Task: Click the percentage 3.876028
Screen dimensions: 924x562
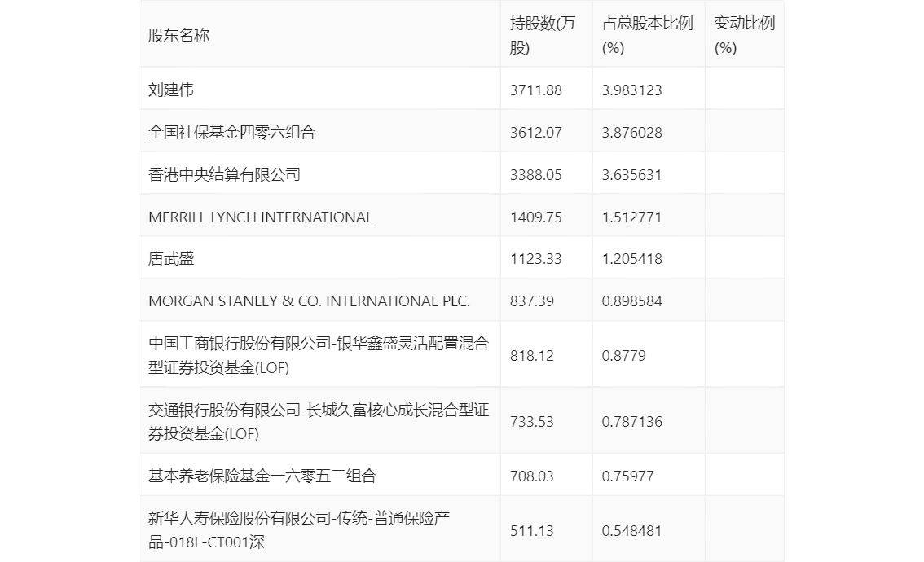Action: click(x=631, y=133)
